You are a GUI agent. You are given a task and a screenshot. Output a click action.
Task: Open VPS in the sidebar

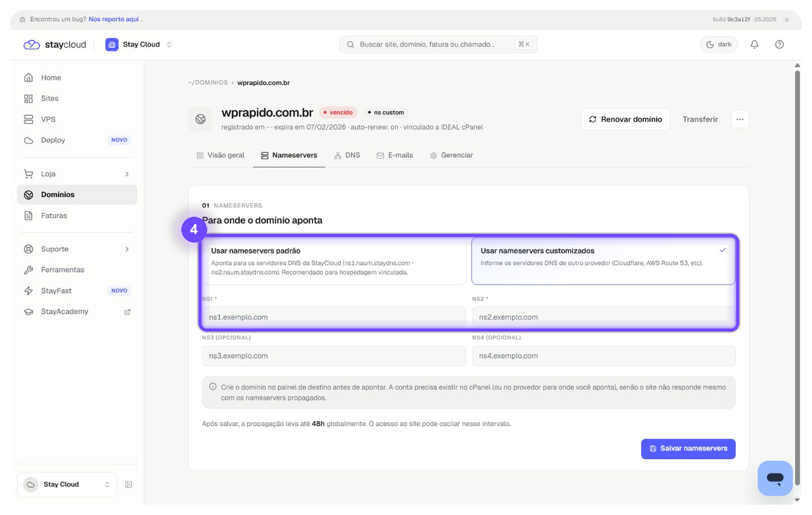77,119
